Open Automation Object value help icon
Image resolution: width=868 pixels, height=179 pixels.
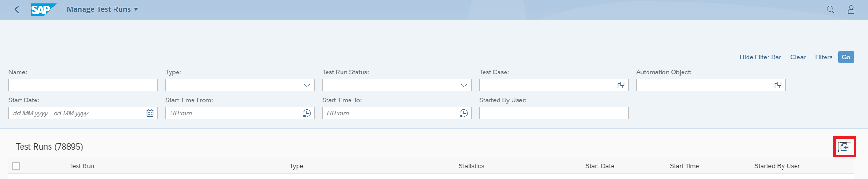pyautogui.click(x=778, y=85)
